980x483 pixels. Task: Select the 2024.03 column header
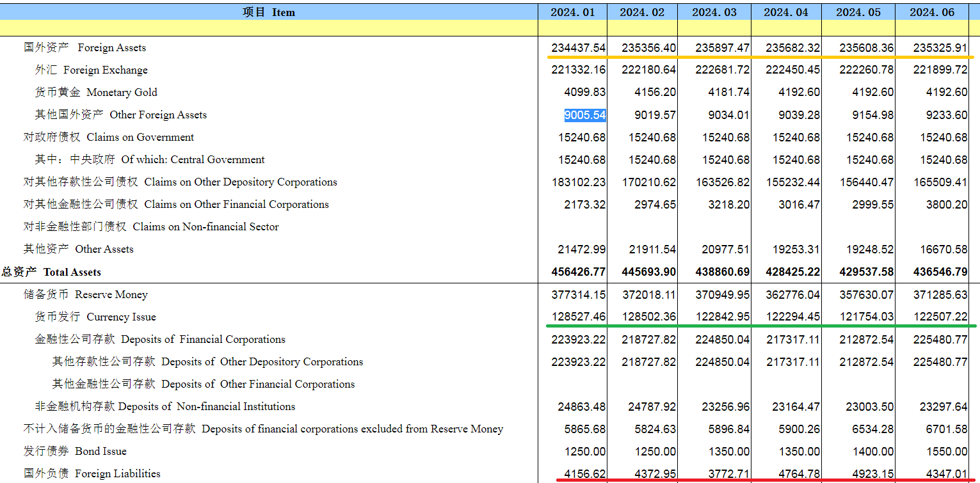point(714,12)
